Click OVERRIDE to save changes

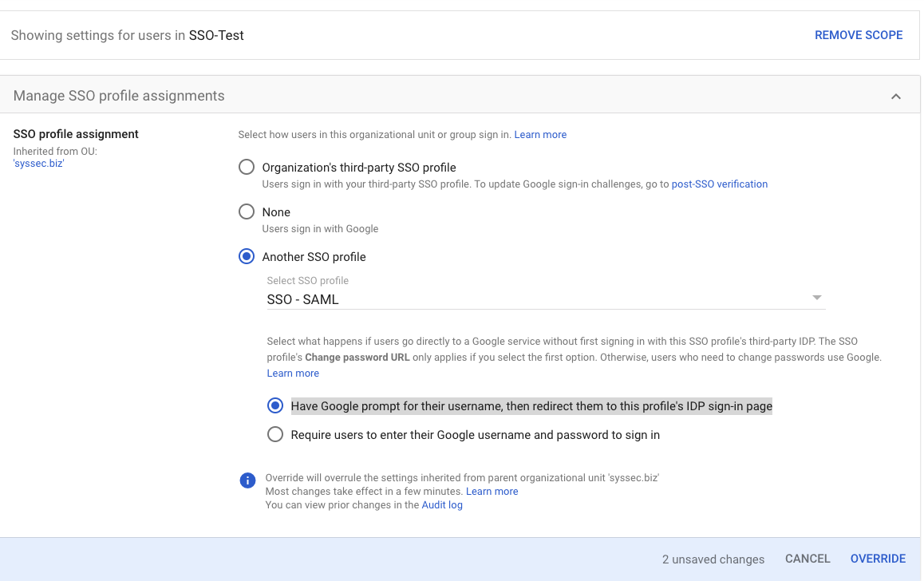tap(878, 559)
